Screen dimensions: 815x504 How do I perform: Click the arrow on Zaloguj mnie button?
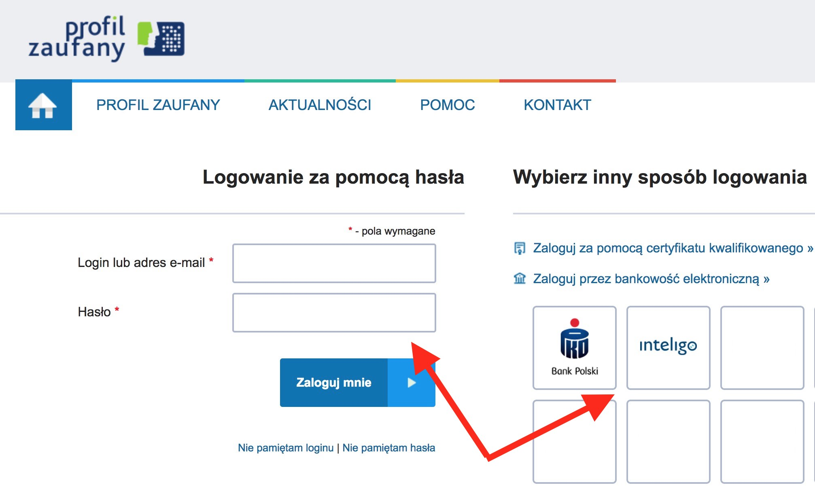(411, 383)
